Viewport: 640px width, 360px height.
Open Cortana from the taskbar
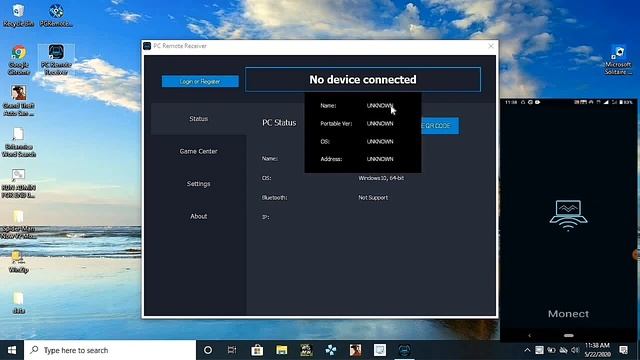[x=208, y=350]
